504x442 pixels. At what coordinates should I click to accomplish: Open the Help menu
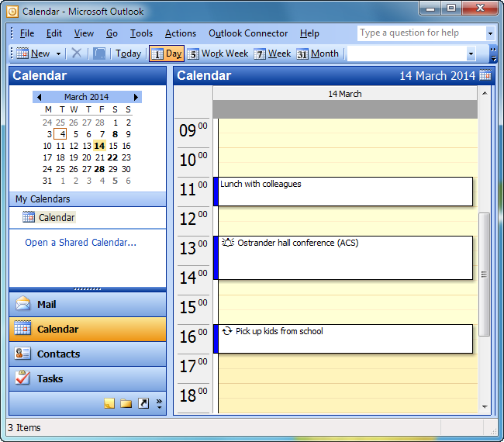[x=309, y=33]
